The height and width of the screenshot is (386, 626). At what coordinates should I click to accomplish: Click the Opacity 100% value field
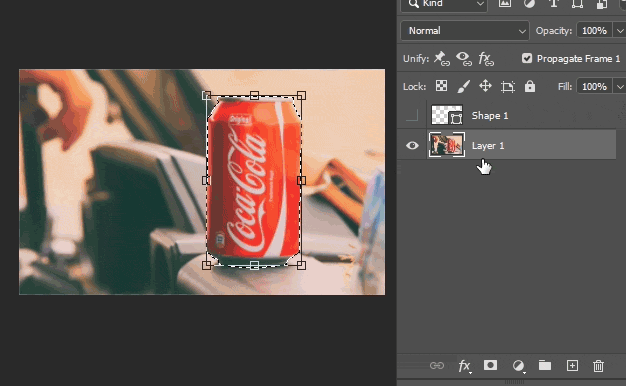[594, 31]
